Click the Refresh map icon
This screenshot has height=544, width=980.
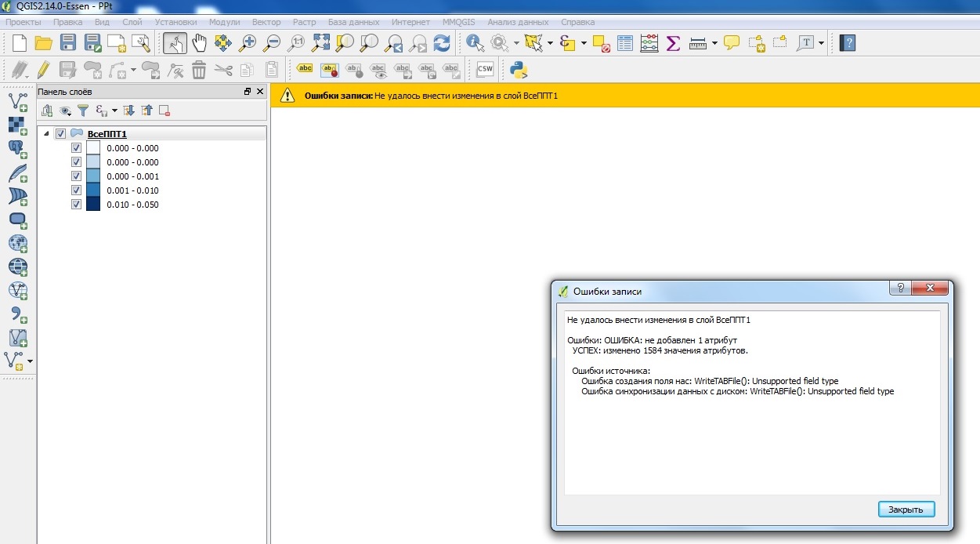pyautogui.click(x=442, y=42)
